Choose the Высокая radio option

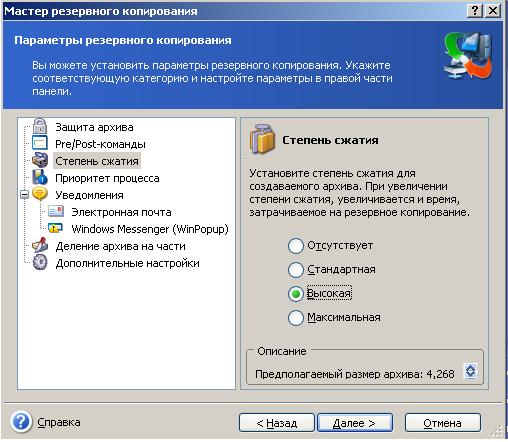click(296, 294)
